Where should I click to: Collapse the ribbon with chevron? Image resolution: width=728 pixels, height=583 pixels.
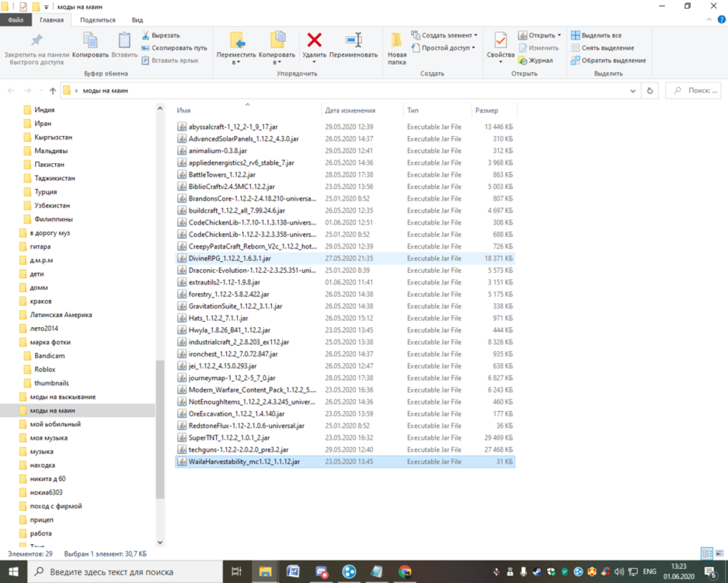point(709,19)
